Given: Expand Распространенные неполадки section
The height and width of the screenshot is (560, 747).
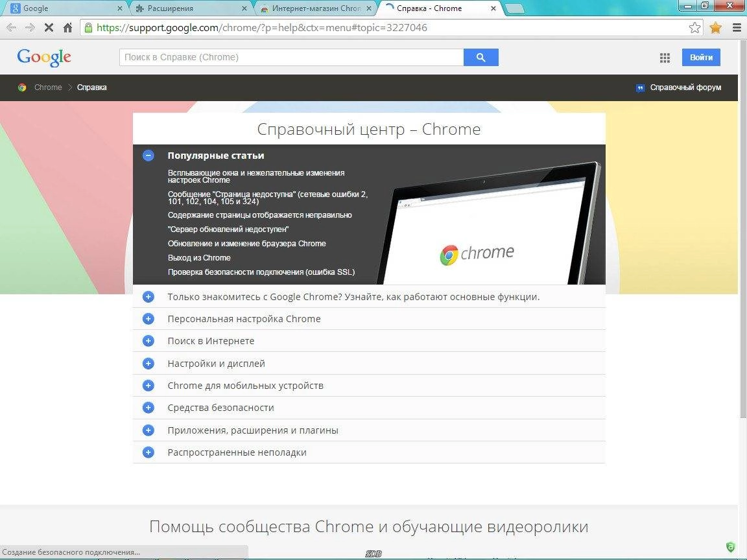Looking at the screenshot, I should pyautogui.click(x=148, y=452).
